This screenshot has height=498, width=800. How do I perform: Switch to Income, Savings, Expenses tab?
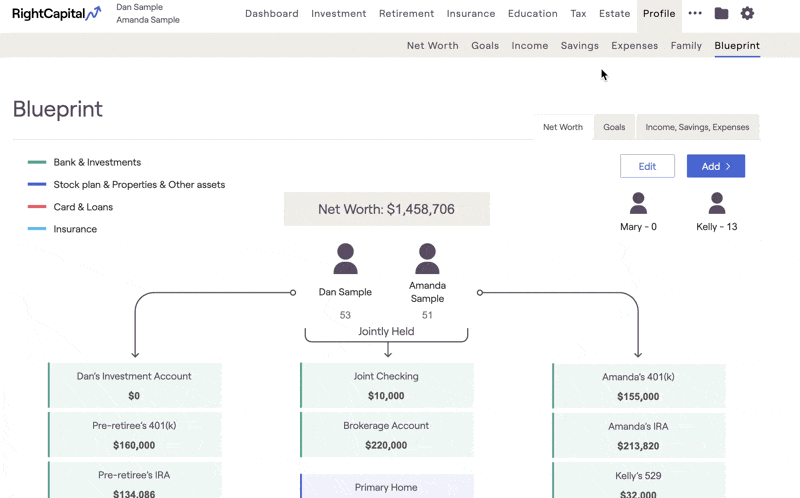coord(697,127)
